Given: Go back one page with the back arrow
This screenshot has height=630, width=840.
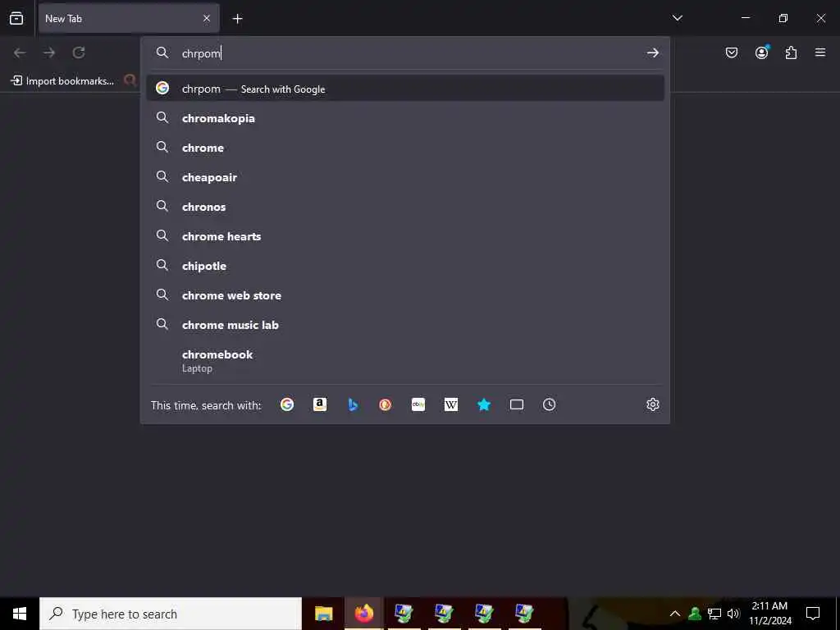Looking at the screenshot, I should pyautogui.click(x=20, y=52).
